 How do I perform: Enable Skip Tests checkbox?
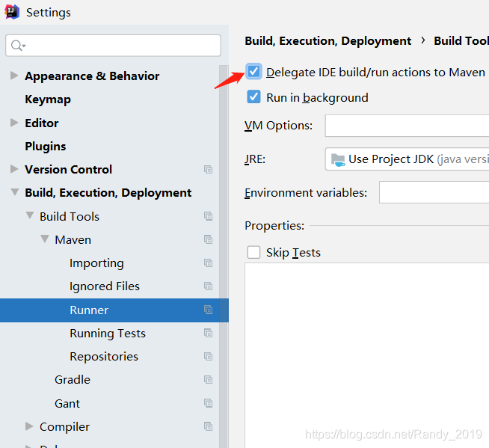tap(253, 252)
